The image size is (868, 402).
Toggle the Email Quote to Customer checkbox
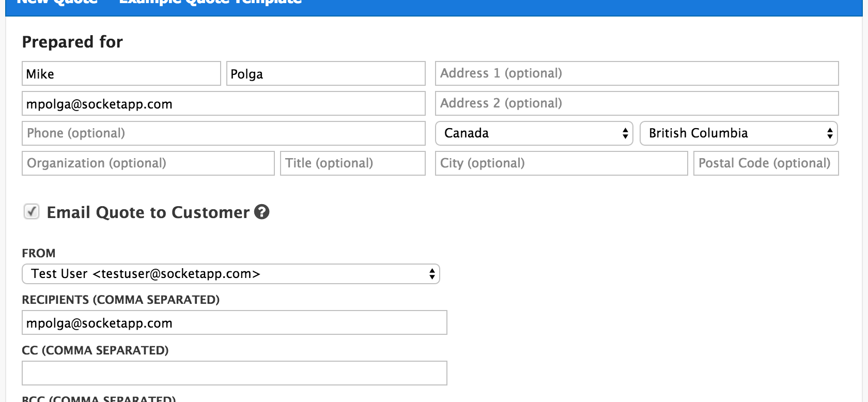pos(32,211)
